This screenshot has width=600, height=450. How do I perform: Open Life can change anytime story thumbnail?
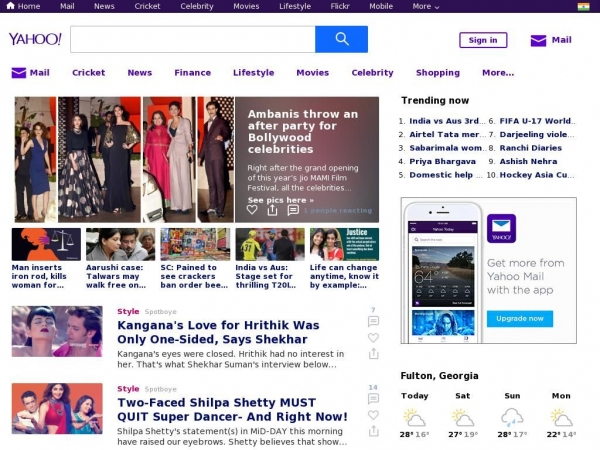pos(344,244)
